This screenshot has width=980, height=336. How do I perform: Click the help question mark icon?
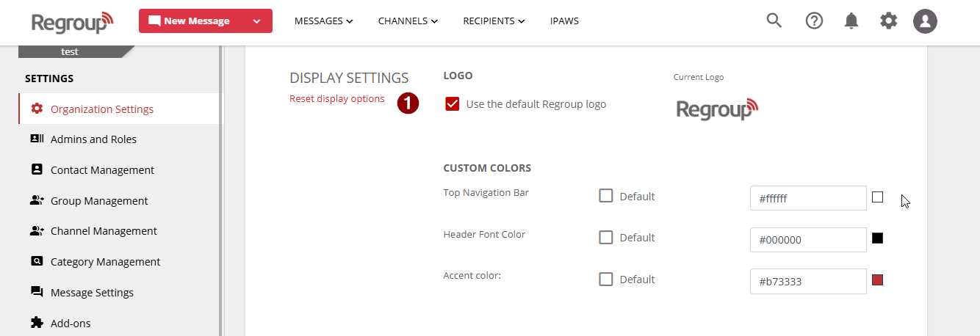814,21
